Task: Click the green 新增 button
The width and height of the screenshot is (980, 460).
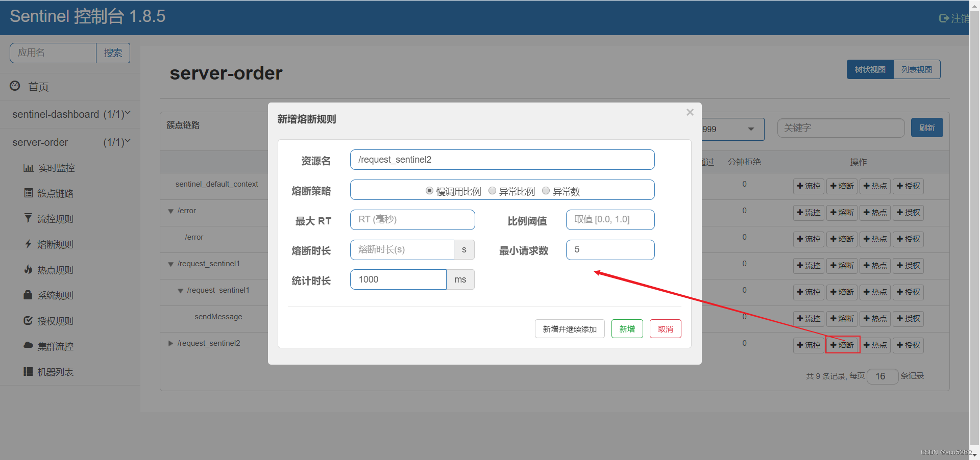Action: pos(627,329)
